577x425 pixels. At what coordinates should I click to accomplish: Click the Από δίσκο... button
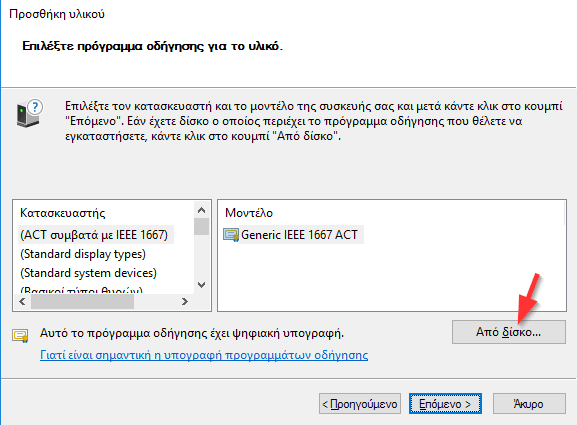509,332
